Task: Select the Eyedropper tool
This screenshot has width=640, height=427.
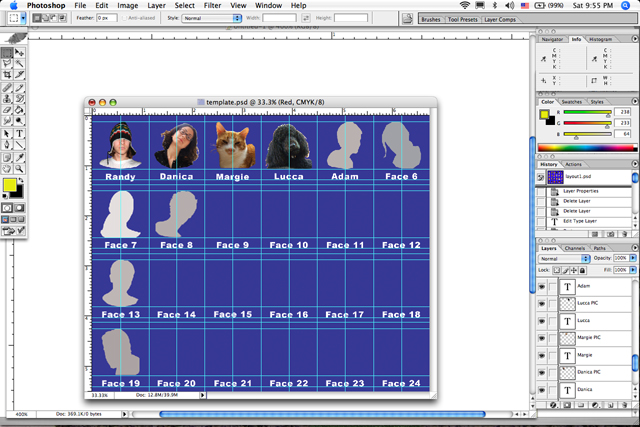Action: [19, 158]
